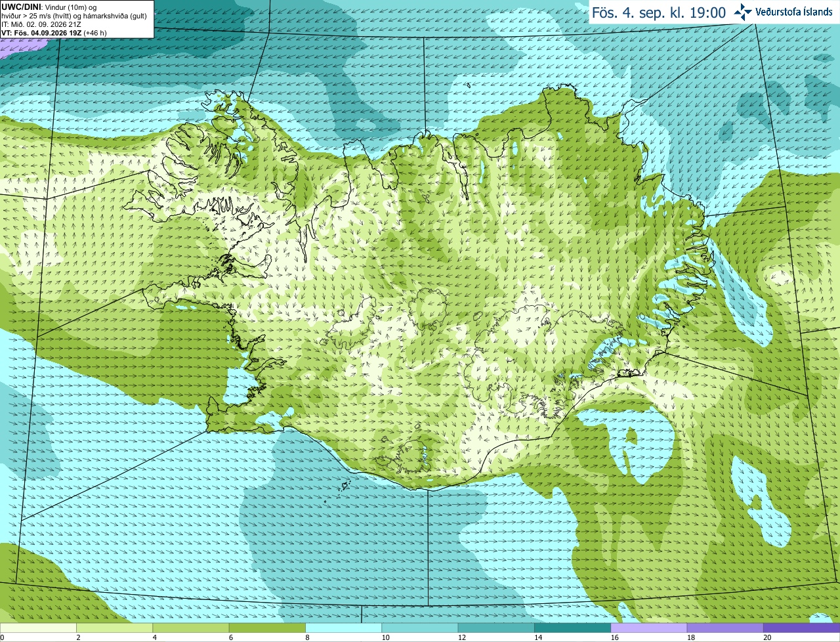840x642 pixels.
Task: Click the number 10 on the legend scale
Action: click(385, 637)
